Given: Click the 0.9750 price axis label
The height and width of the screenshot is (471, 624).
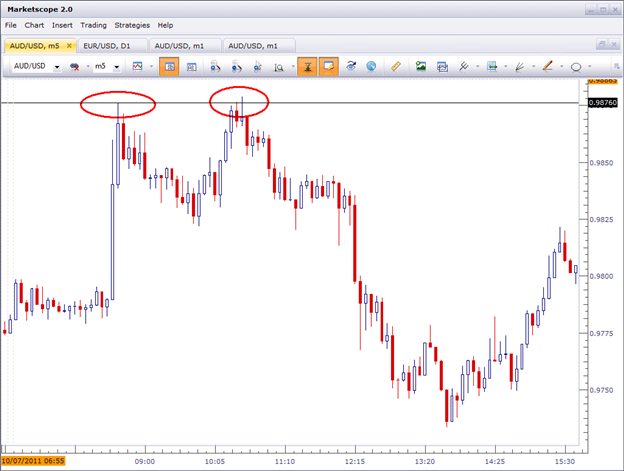Looking at the screenshot, I should tap(601, 390).
